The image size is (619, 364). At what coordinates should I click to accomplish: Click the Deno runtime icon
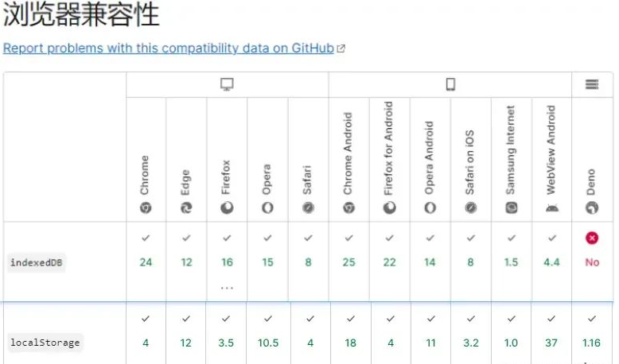(x=592, y=207)
